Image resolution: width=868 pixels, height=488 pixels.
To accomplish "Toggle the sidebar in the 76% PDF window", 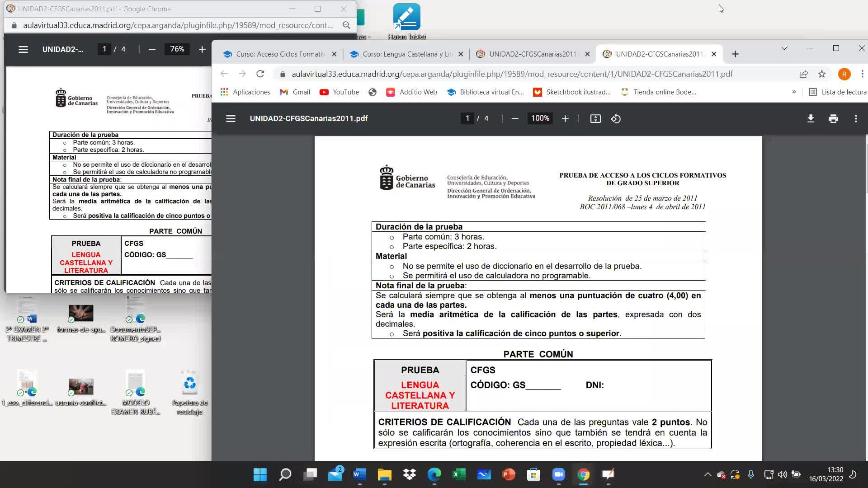I will pos(23,49).
